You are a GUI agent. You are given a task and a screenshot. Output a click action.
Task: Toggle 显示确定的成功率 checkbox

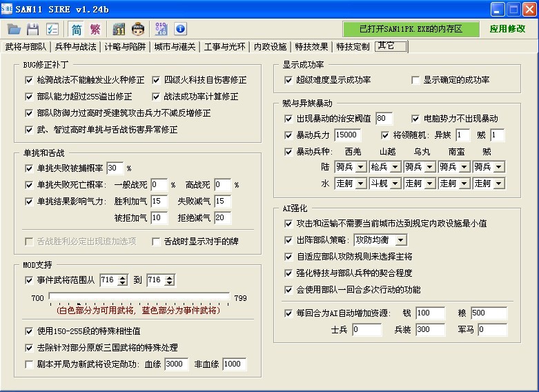click(415, 80)
